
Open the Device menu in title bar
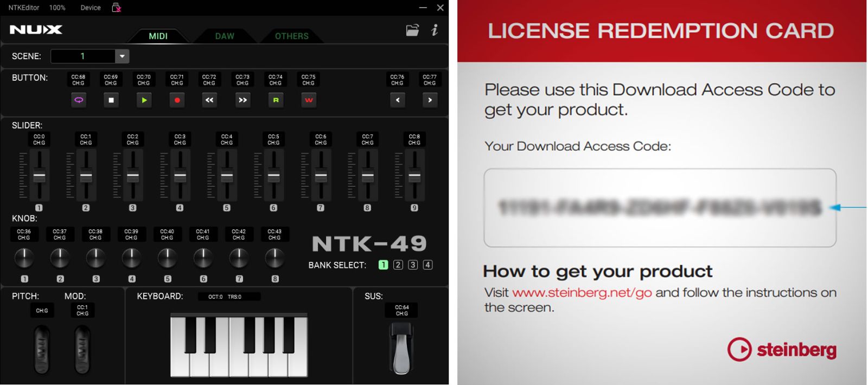(91, 8)
